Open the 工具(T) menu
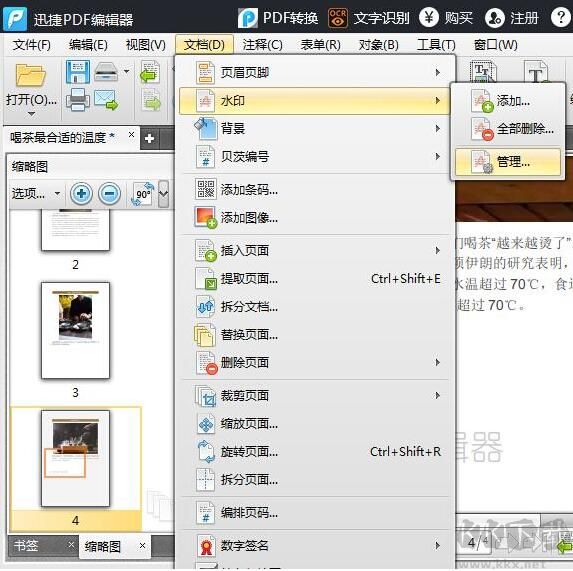 coord(436,45)
